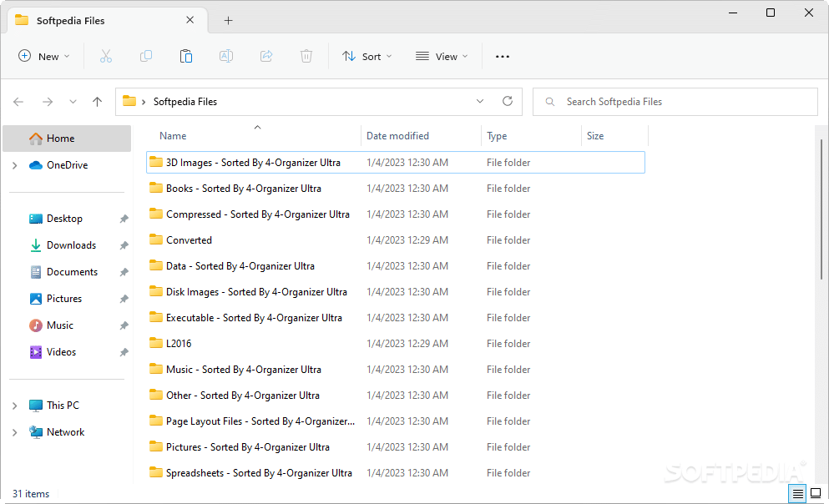
Task: Go forward with the right arrow
Action: click(x=48, y=102)
